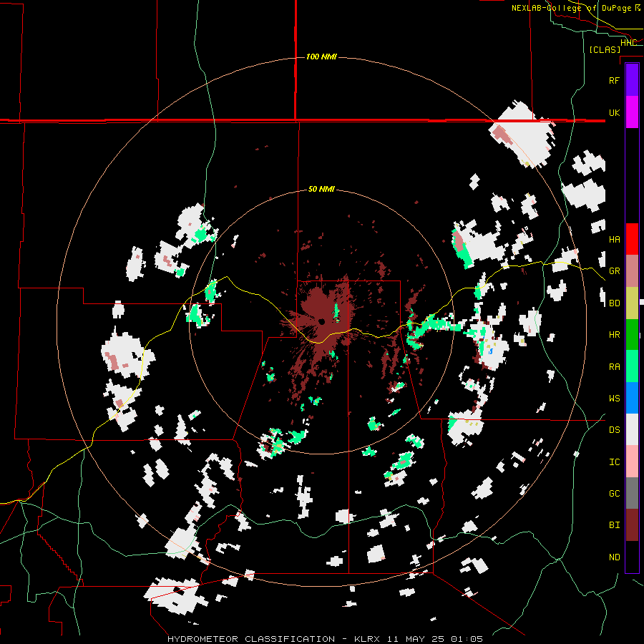Click the 'HYDROMETEOR CLASSIFICATION - KLRX' title caption
Screen dimensions: 644x644
pyautogui.click(x=274, y=639)
